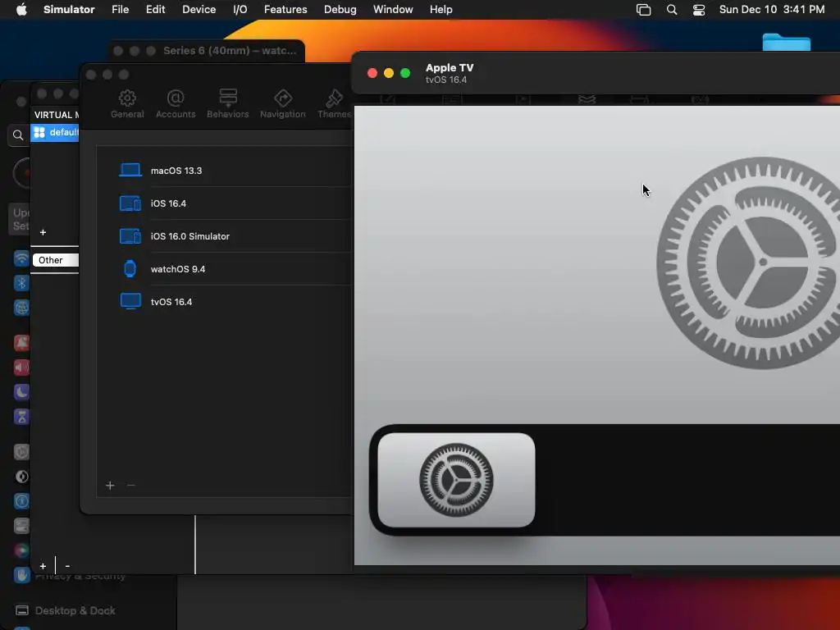Image resolution: width=840 pixels, height=630 pixels.
Task: Add a platform with the plus button
Action: (x=110, y=486)
